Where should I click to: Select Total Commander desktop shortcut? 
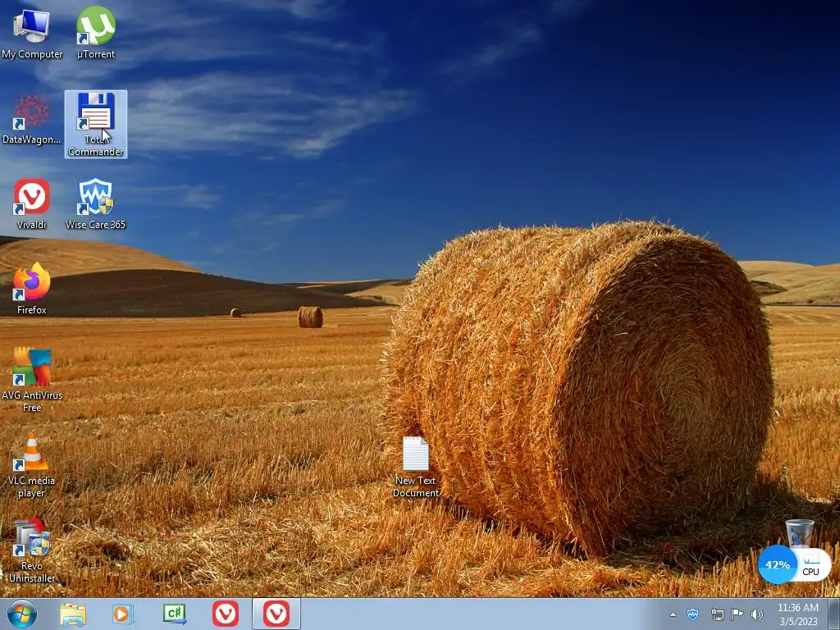point(96,124)
